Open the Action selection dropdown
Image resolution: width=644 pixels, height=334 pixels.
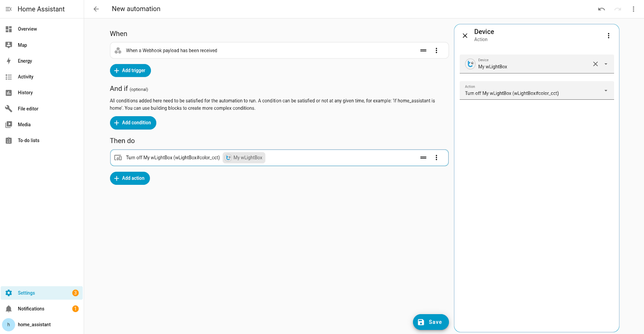pos(537,90)
